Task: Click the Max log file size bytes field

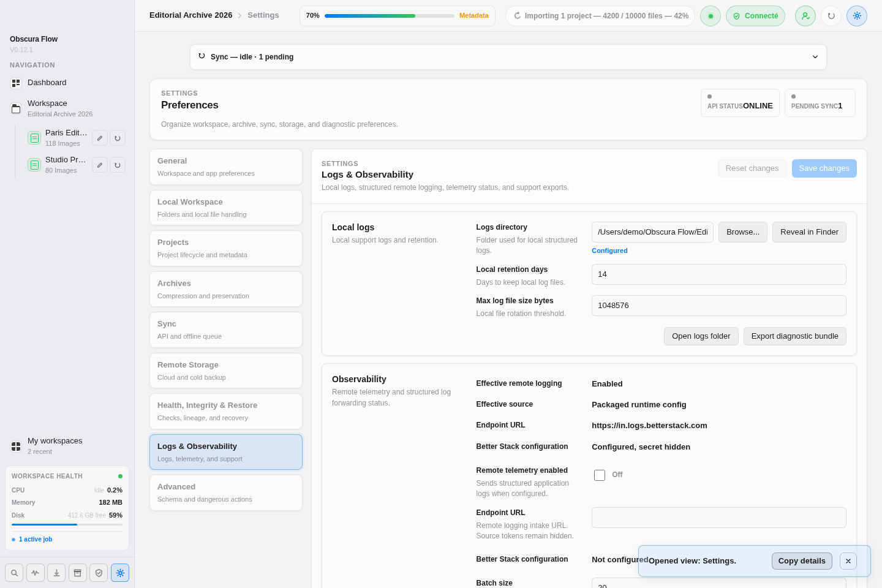Action: tap(719, 306)
